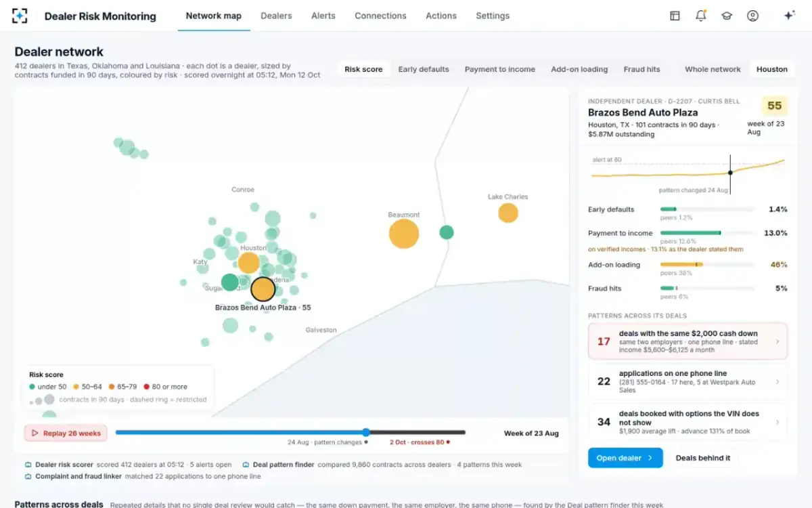
Task: Select the large Beaumont dealer dot
Action: click(404, 234)
